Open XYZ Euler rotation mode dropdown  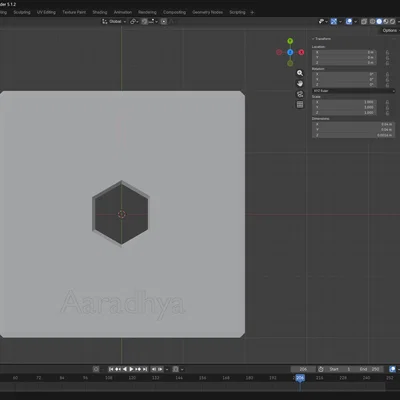tap(354, 91)
